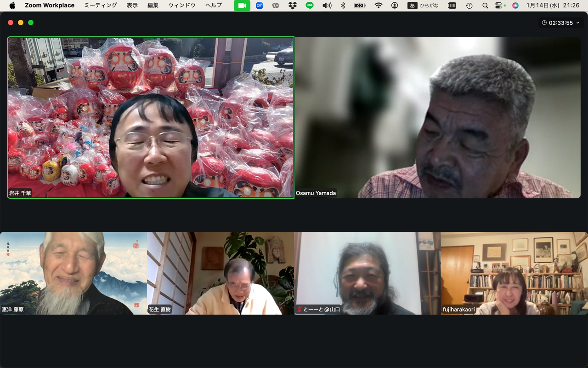Enter full screen with the green button
Viewport: 588px width, 368px height.
coord(31,23)
